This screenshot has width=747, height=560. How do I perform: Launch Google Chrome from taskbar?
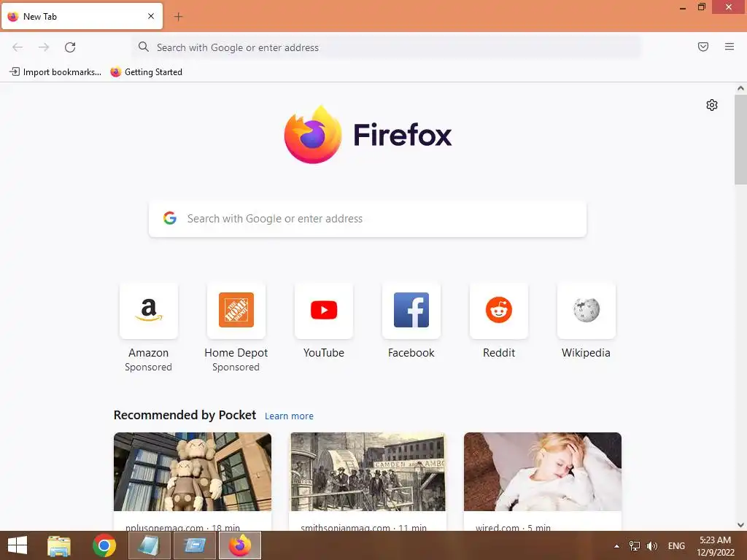(104, 545)
